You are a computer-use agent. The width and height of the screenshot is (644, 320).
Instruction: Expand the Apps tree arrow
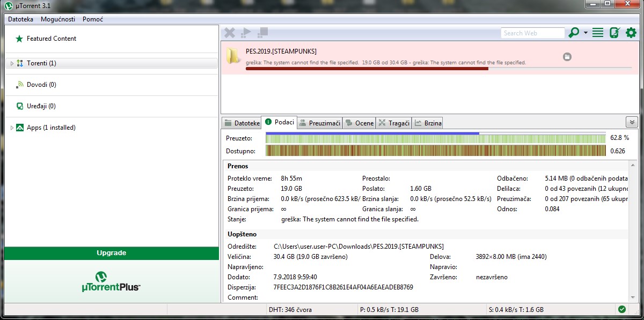(x=11, y=128)
